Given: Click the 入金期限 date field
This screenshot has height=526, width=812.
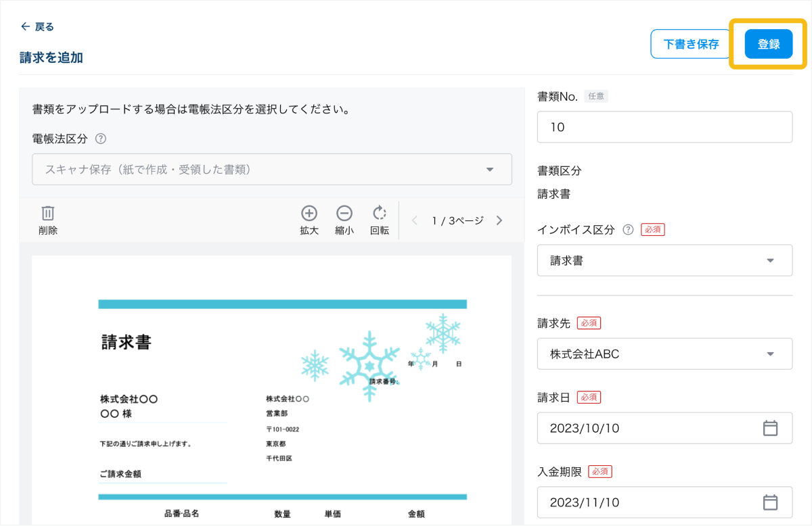Looking at the screenshot, I should pyautogui.click(x=650, y=502).
